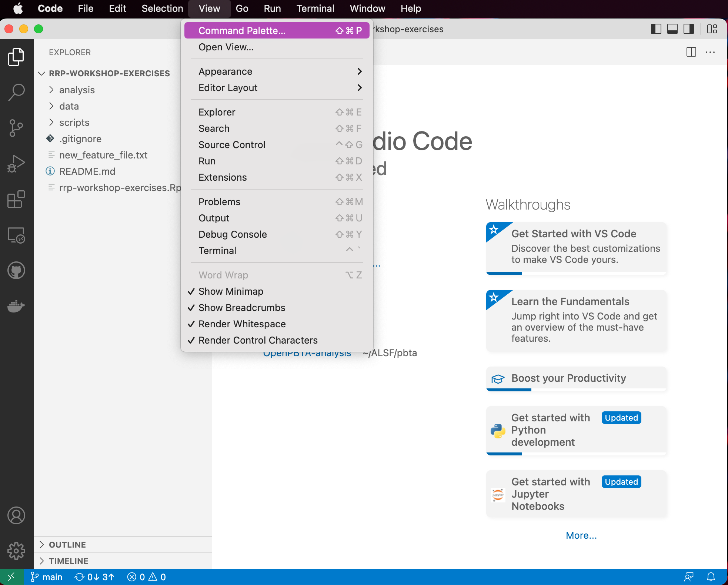The height and width of the screenshot is (585, 728).
Task: Open the OpenPBTA-analysis recent project link
Action: pos(307,353)
